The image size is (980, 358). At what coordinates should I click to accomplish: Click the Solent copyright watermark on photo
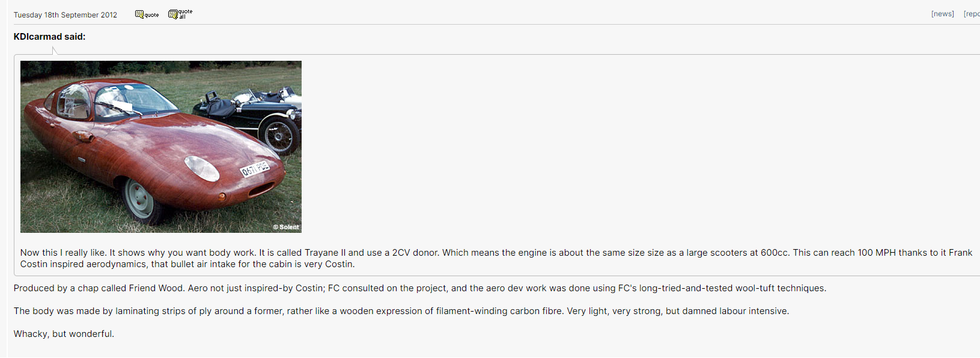[286, 227]
